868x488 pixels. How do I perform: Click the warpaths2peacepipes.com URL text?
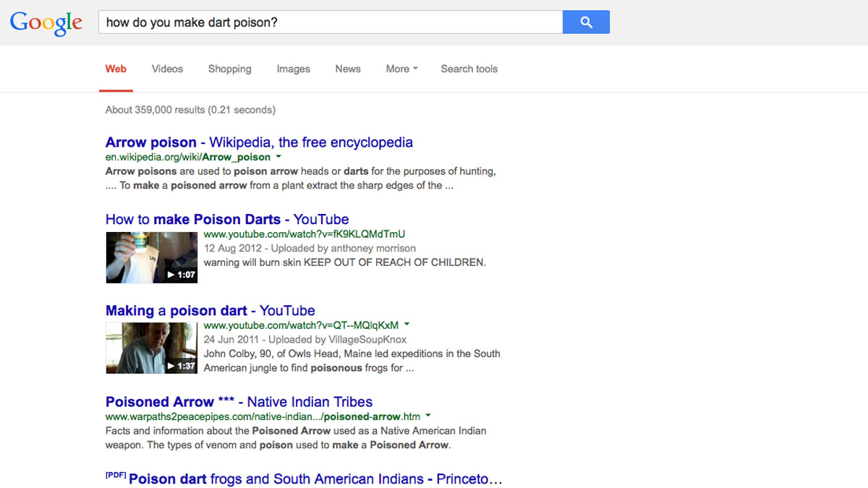tap(263, 416)
